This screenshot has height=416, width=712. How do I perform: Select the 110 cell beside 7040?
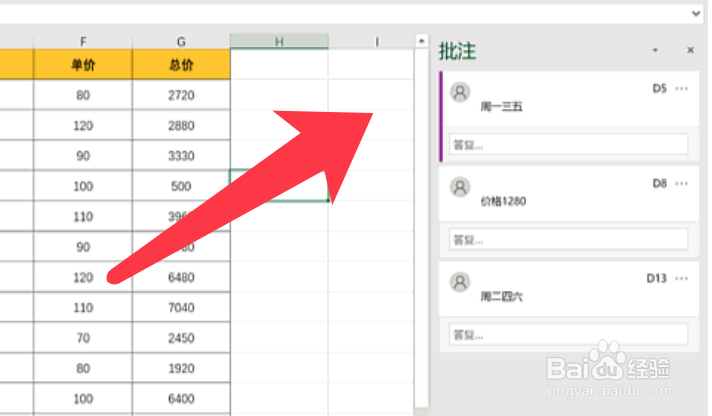click(x=83, y=307)
